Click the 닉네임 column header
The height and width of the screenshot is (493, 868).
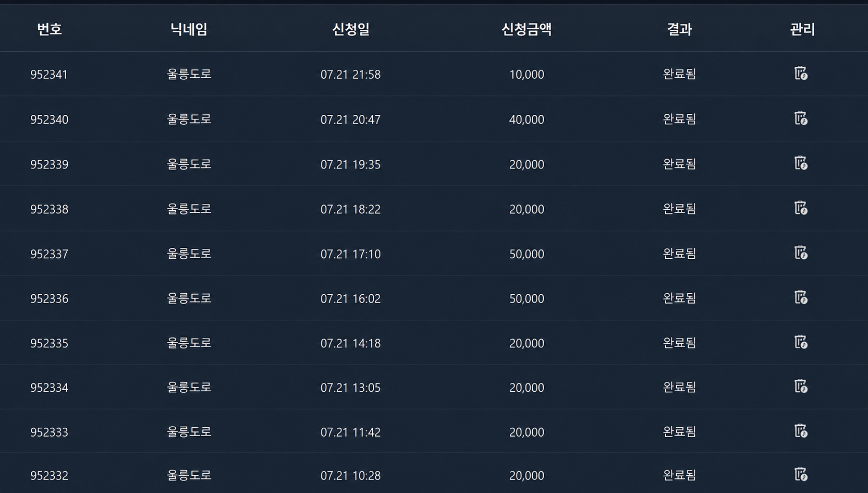point(189,29)
